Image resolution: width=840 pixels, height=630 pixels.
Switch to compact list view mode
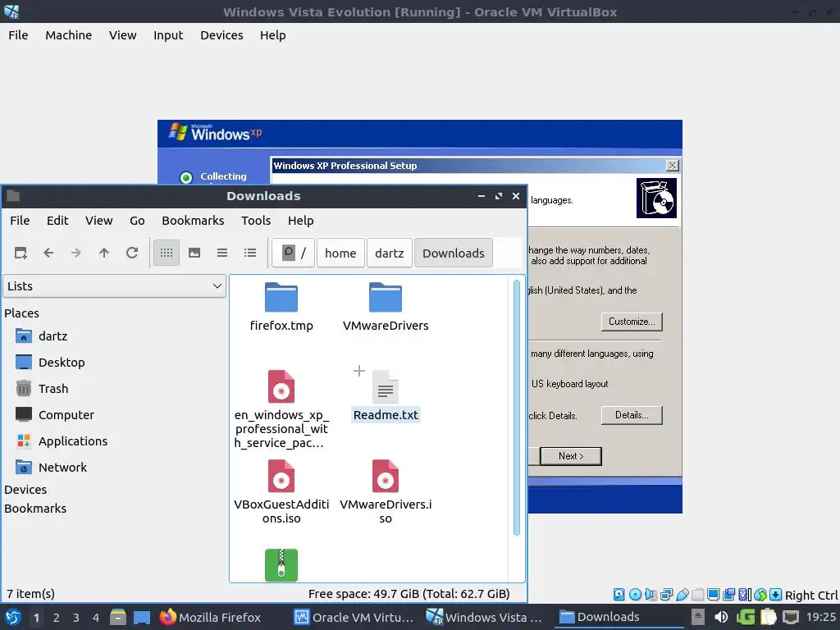tap(222, 253)
